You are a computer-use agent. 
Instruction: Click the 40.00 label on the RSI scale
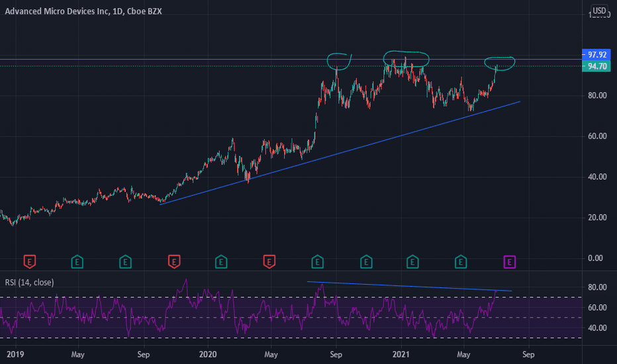pos(597,328)
